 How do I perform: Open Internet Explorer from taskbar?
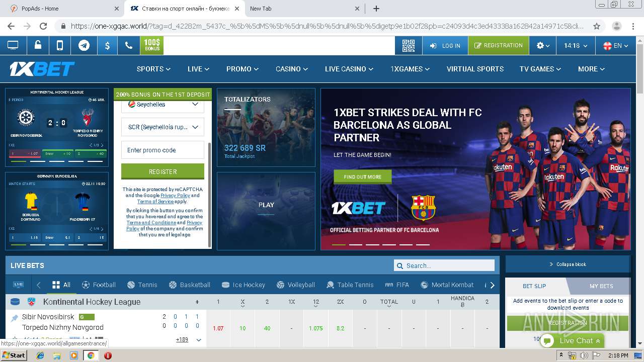(41, 355)
